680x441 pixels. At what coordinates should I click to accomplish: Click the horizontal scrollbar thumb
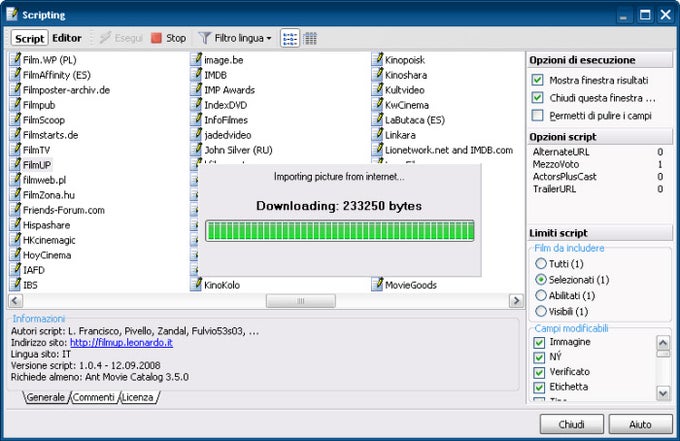pyautogui.click(x=301, y=301)
